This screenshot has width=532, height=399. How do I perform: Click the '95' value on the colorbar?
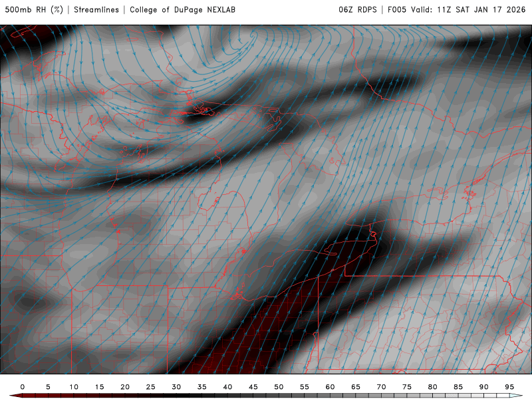click(509, 387)
